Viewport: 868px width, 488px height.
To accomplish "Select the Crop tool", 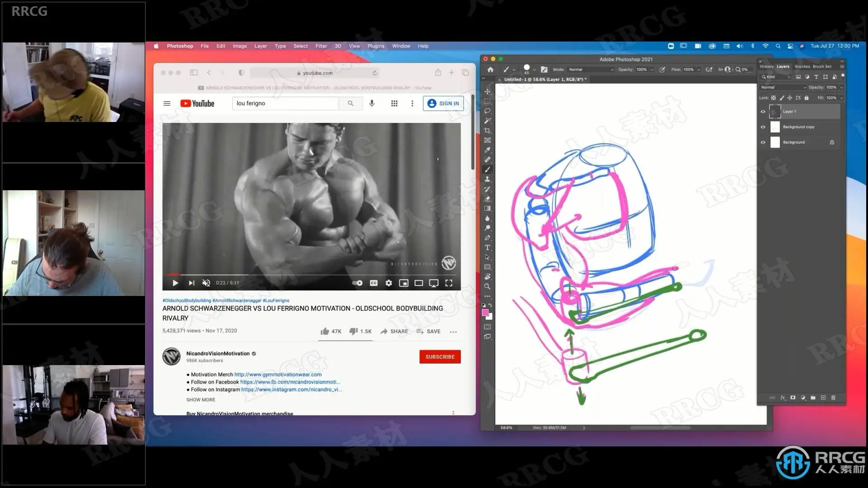I will coord(487,131).
